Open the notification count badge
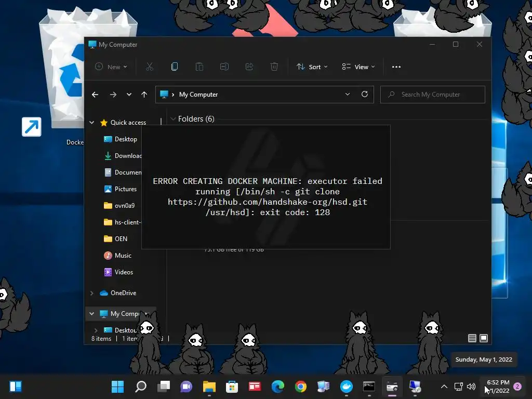 coord(517,387)
